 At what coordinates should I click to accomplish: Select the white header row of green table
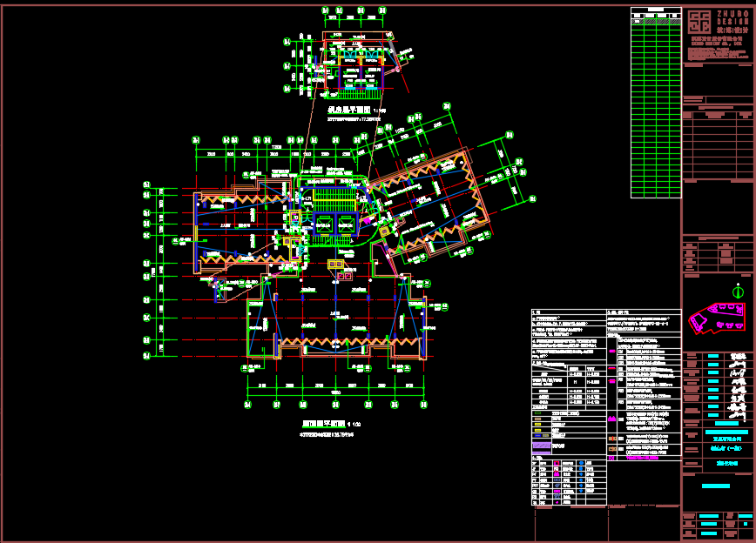point(655,11)
